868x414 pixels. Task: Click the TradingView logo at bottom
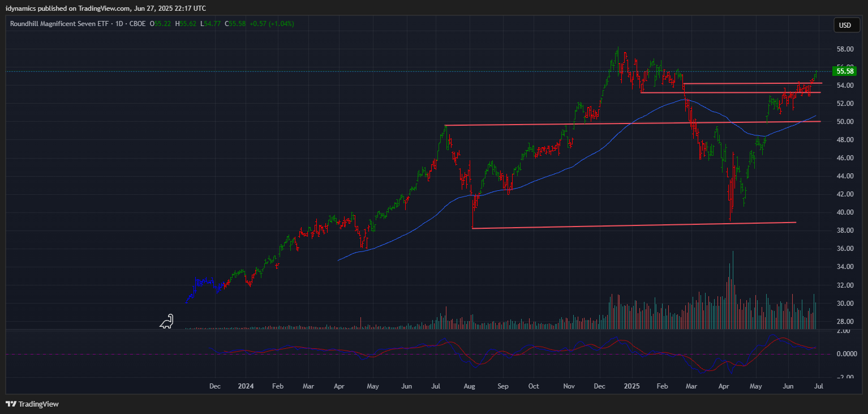pyautogui.click(x=32, y=404)
